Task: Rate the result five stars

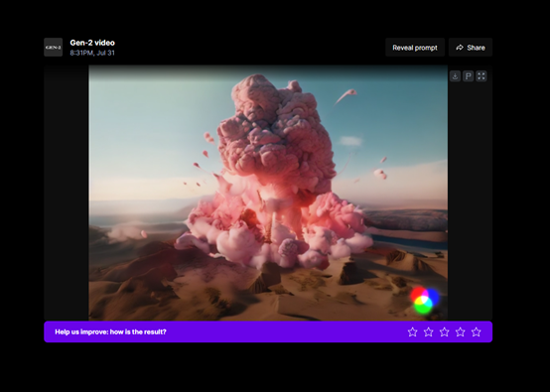Action: pos(476,331)
